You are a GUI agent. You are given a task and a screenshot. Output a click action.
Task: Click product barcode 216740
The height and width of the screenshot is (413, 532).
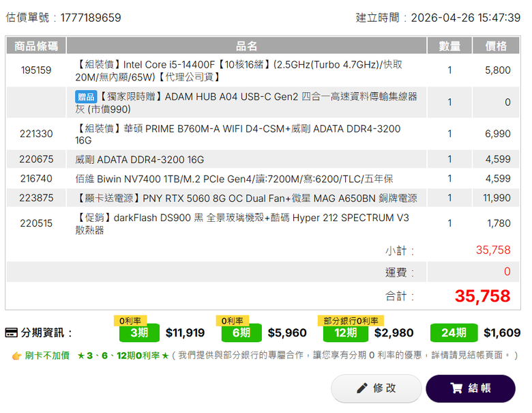(x=36, y=179)
